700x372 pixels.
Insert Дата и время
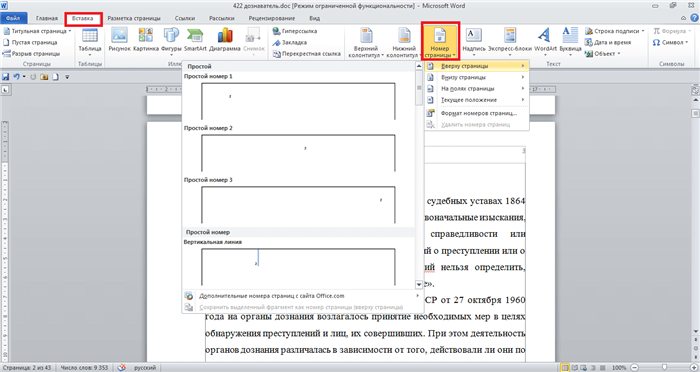pos(608,42)
